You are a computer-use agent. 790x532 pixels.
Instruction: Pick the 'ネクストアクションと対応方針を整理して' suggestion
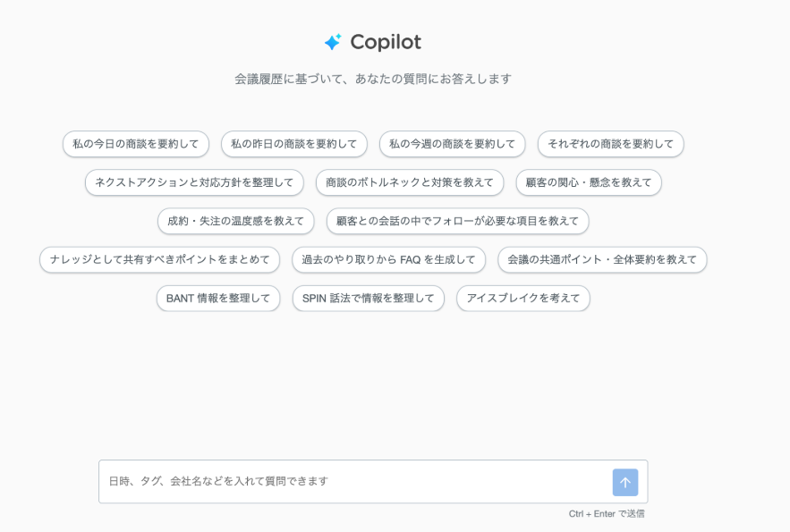[x=194, y=182]
